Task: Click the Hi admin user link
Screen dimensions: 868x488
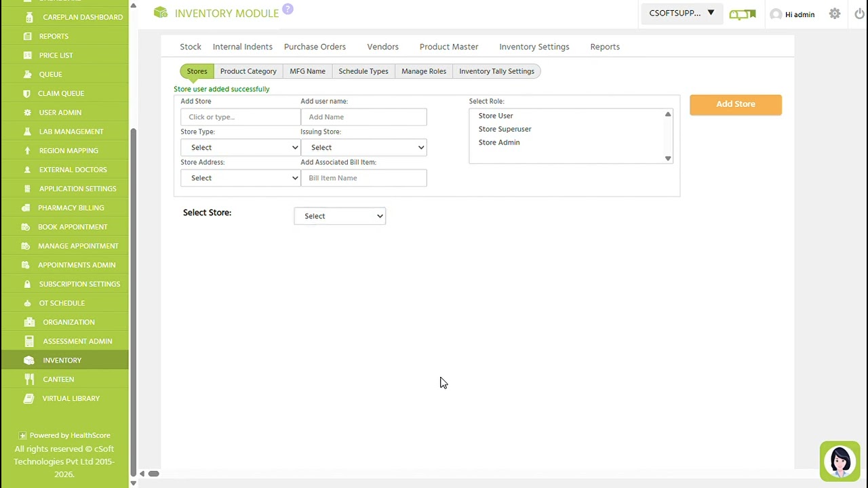Action: pyautogui.click(x=800, y=14)
